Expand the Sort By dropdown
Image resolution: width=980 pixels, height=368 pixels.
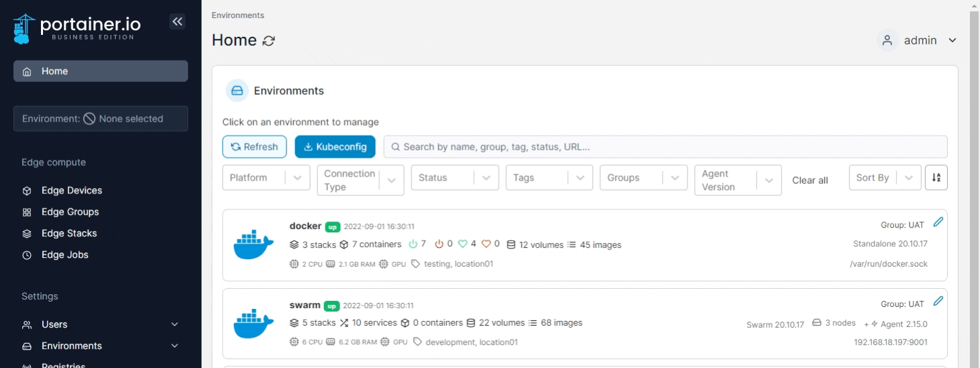click(x=885, y=178)
